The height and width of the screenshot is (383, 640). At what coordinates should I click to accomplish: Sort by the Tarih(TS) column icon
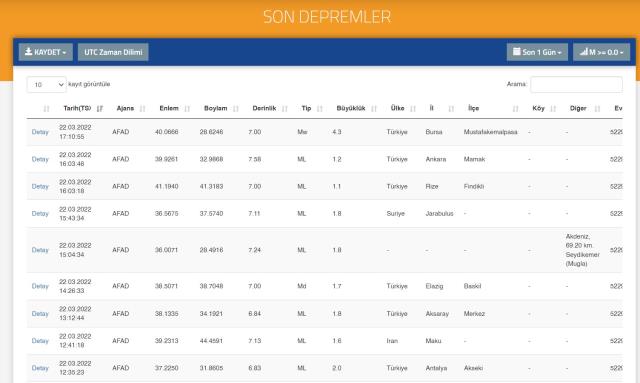(100, 109)
